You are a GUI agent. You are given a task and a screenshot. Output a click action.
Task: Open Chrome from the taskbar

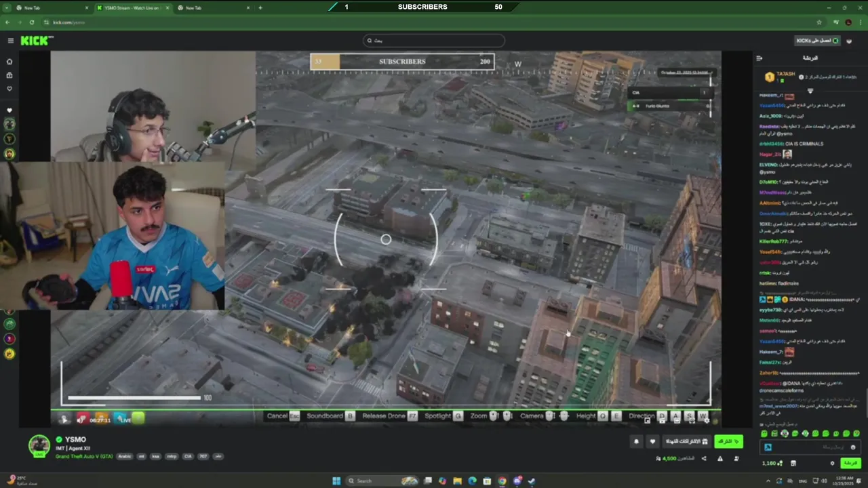point(502,481)
